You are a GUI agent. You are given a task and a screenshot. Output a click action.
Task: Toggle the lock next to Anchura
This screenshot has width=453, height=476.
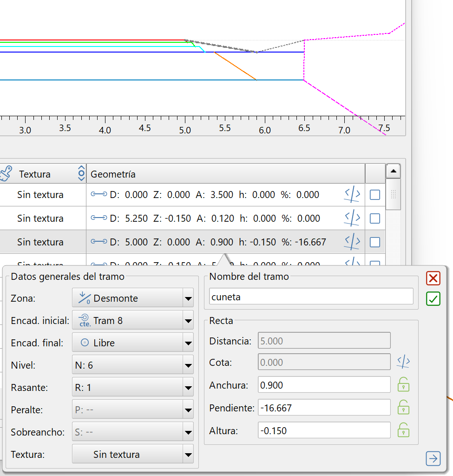click(404, 385)
